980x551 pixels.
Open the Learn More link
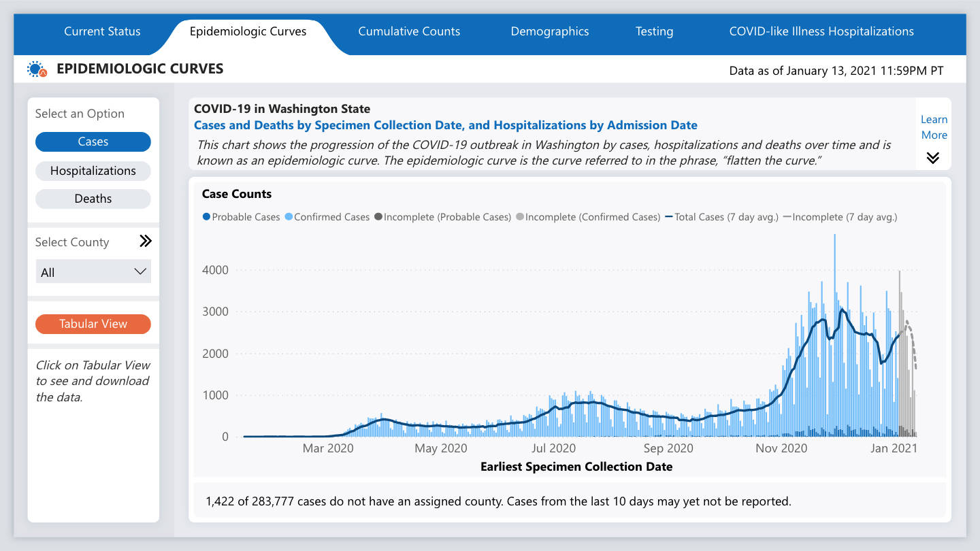934,127
